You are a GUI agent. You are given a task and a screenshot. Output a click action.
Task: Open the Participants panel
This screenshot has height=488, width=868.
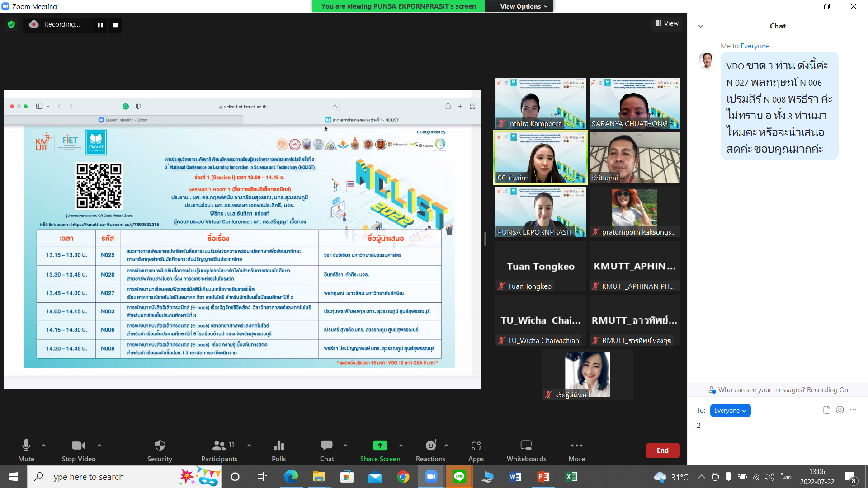(x=219, y=446)
